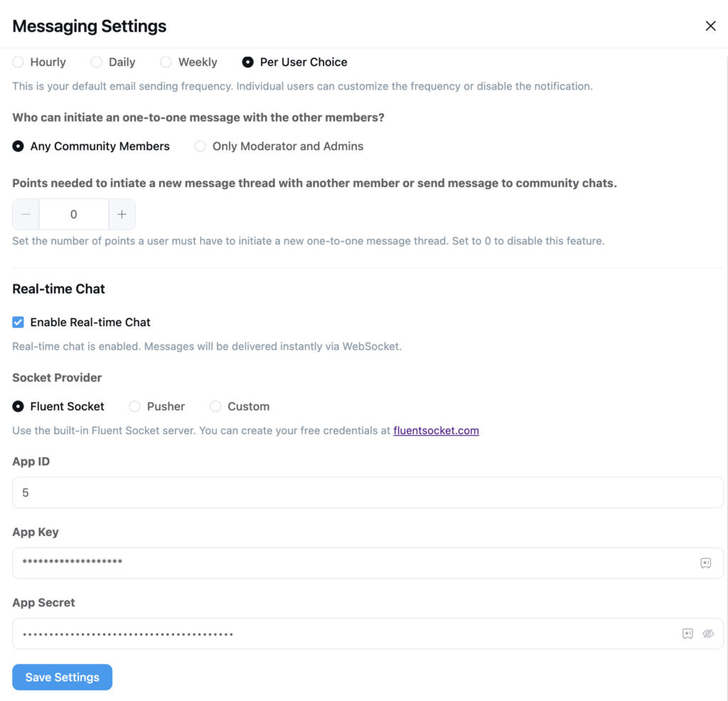728x701 pixels.
Task: Disable the Enable Real-time Chat checkbox
Action: pyautogui.click(x=18, y=322)
